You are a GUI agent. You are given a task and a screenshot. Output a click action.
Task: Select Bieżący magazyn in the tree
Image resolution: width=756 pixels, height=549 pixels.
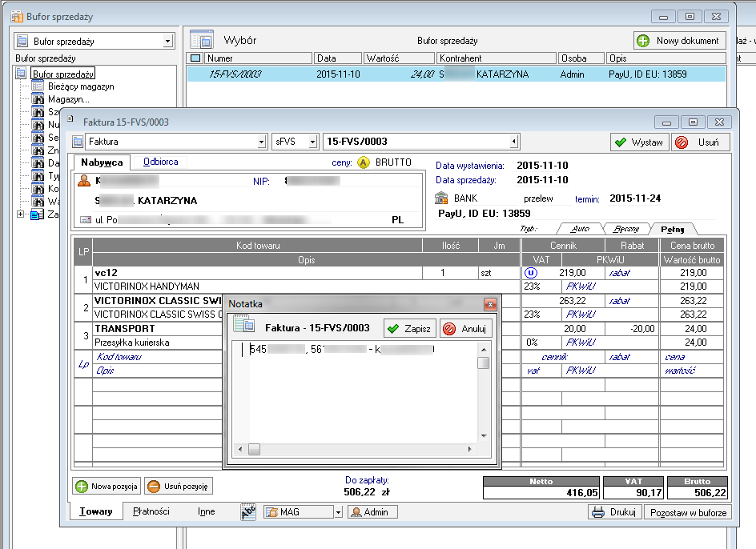81,86
